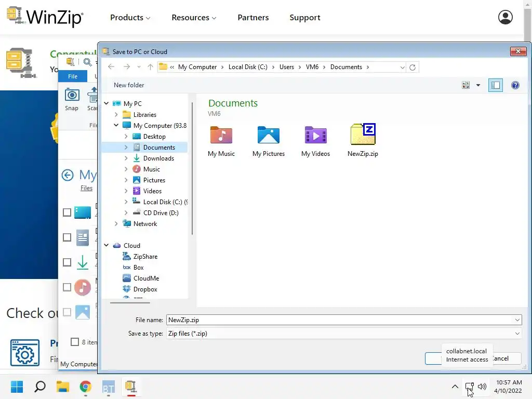Open the WinZip account profile icon
Image resolution: width=532 pixels, height=399 pixels.
pos(505,17)
